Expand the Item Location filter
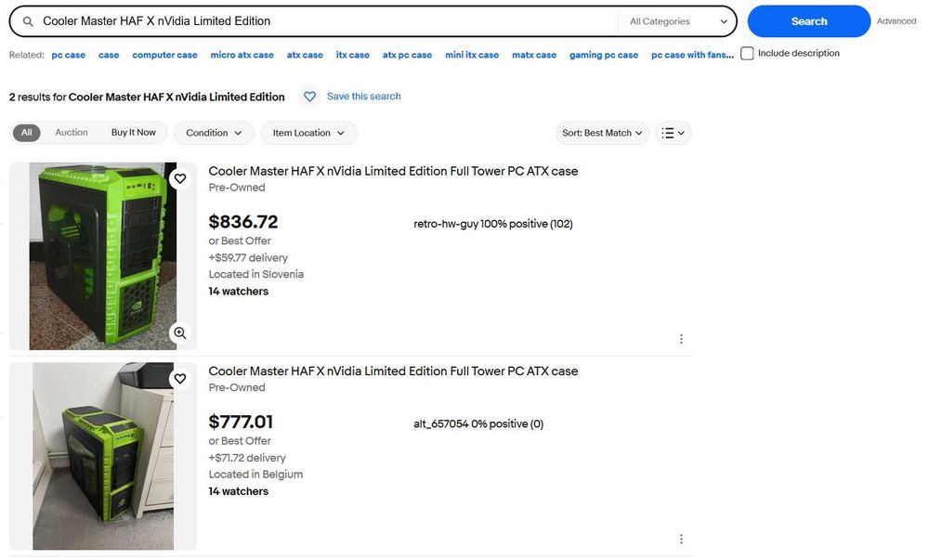Screen dimensions: 929x560 point(308,133)
